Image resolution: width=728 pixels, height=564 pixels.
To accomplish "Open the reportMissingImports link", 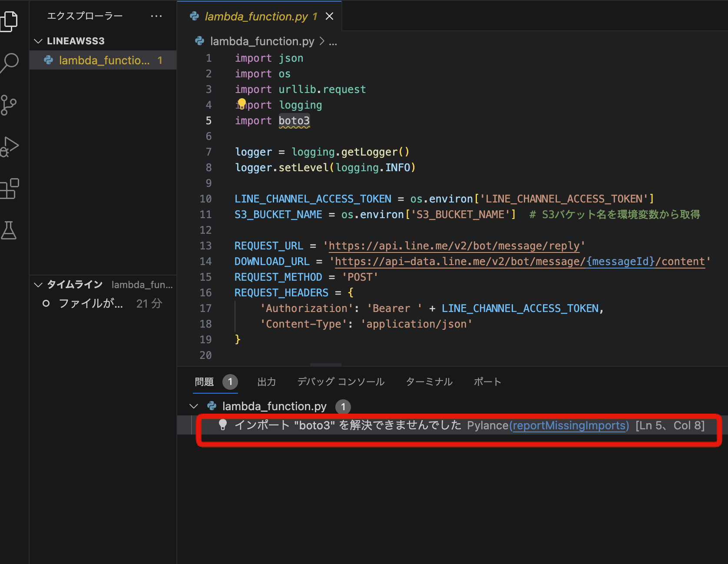I will pyautogui.click(x=570, y=425).
